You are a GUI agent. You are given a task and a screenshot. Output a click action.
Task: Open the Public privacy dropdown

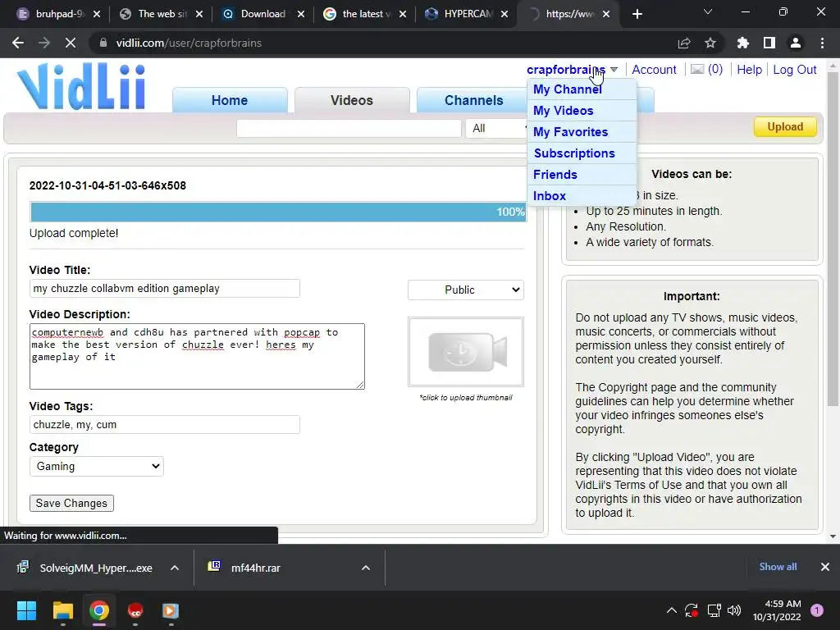(x=466, y=290)
